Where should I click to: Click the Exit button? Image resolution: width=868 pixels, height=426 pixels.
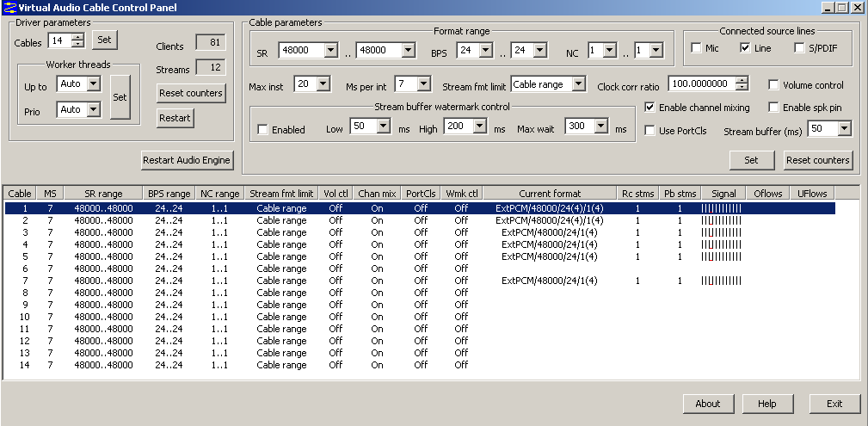click(x=834, y=404)
